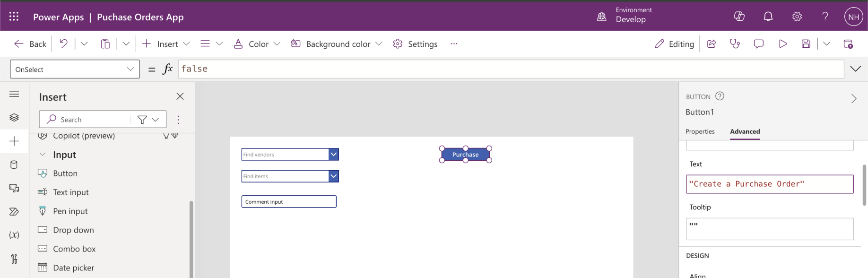Insert a Date picker control

pyautogui.click(x=74, y=268)
